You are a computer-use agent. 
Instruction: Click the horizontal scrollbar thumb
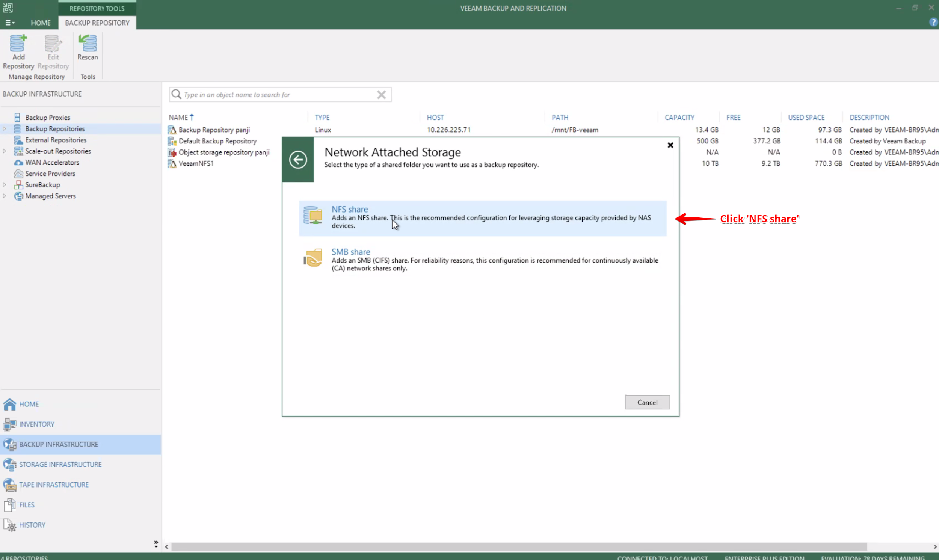point(519,547)
